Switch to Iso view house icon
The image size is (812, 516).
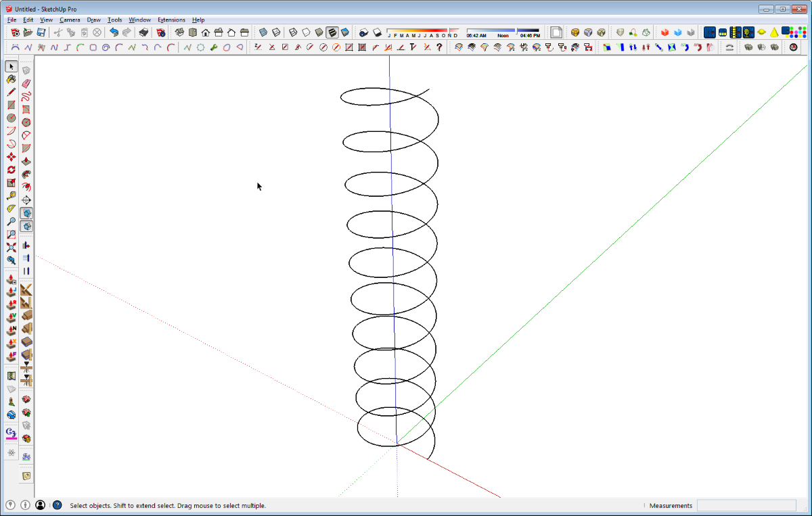tap(180, 32)
